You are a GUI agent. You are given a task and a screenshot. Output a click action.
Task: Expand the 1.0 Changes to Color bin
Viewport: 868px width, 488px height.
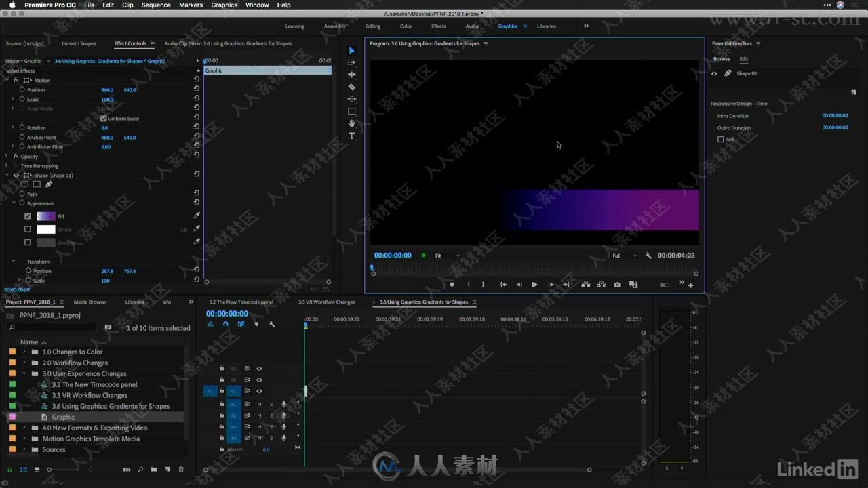click(24, 352)
